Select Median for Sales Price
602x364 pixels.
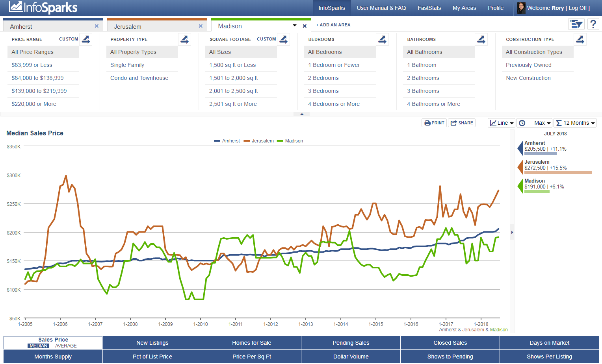[39, 346]
